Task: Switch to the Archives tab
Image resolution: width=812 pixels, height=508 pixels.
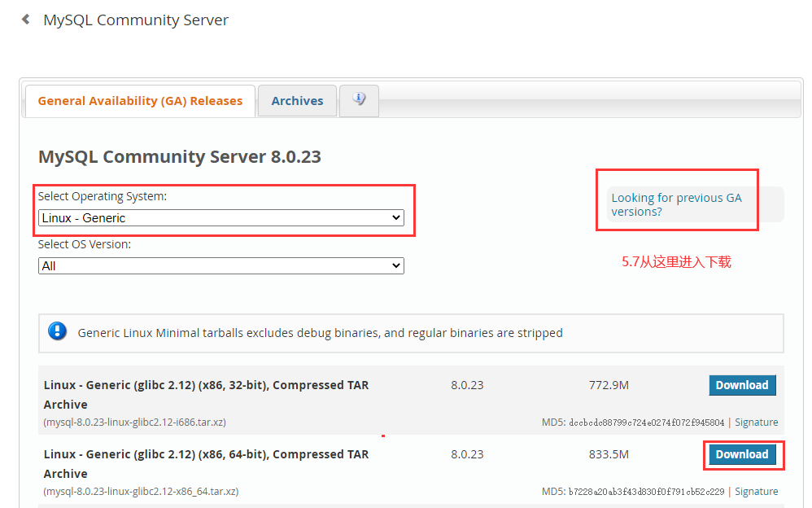Action: coord(297,100)
